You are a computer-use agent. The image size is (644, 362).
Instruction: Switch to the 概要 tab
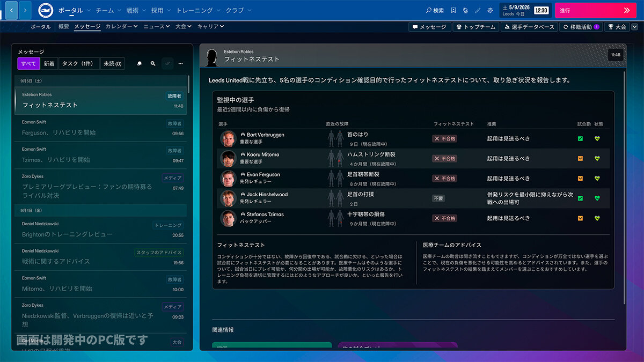click(63, 26)
